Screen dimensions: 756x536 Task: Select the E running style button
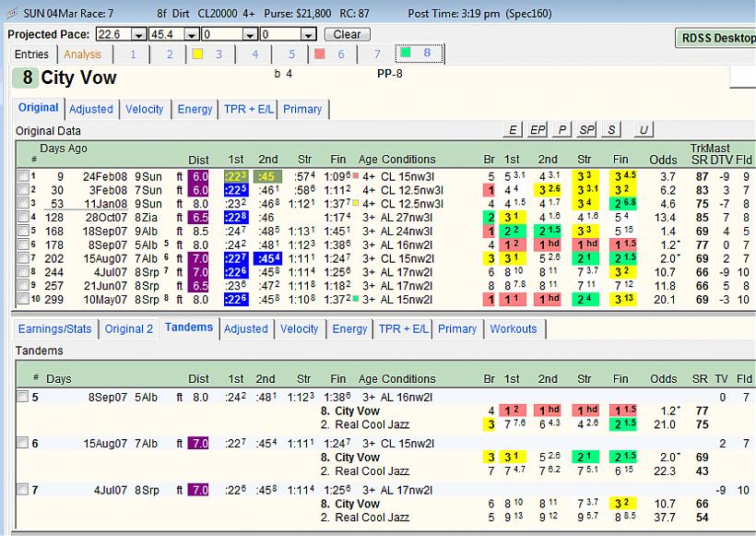[x=513, y=129]
